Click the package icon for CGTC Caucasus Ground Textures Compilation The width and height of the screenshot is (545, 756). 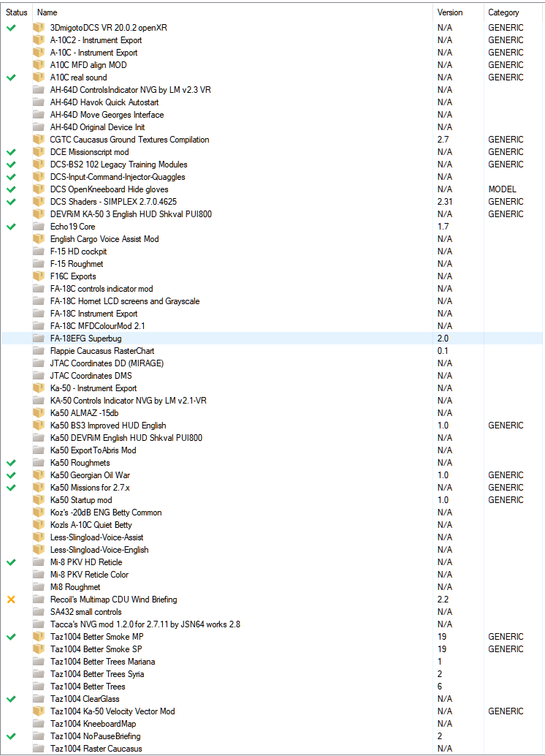[x=39, y=140]
